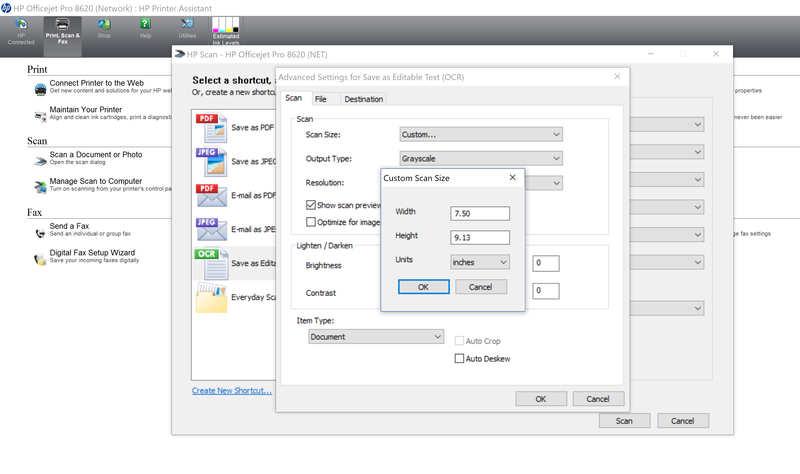Select the Everyday Scan folder icon

tap(207, 297)
